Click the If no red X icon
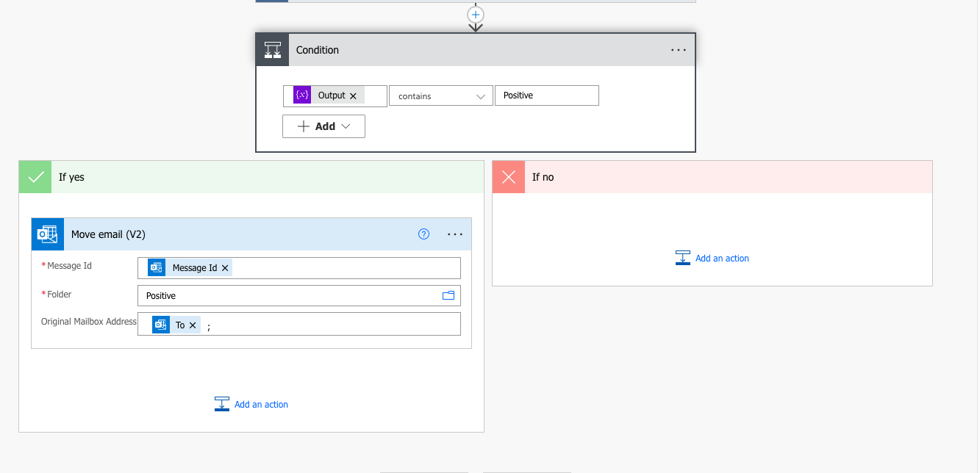980x473 pixels. coord(509,177)
